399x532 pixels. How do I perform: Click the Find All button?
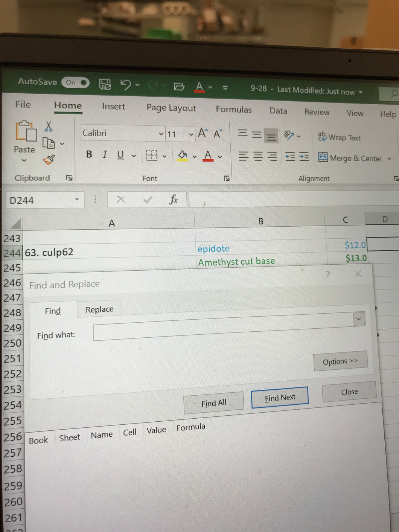tap(214, 403)
